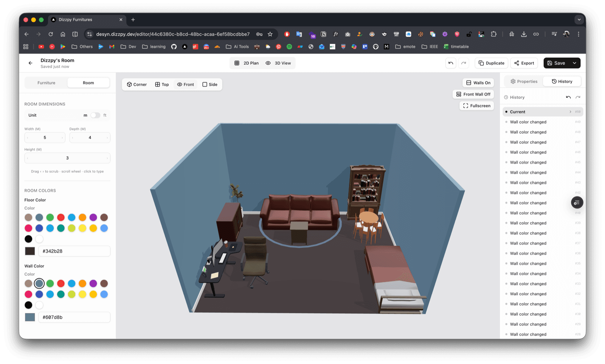Image resolution: width=605 pixels, height=364 pixels.
Task: Open the Chrome three-dot menu
Action: 579,34
